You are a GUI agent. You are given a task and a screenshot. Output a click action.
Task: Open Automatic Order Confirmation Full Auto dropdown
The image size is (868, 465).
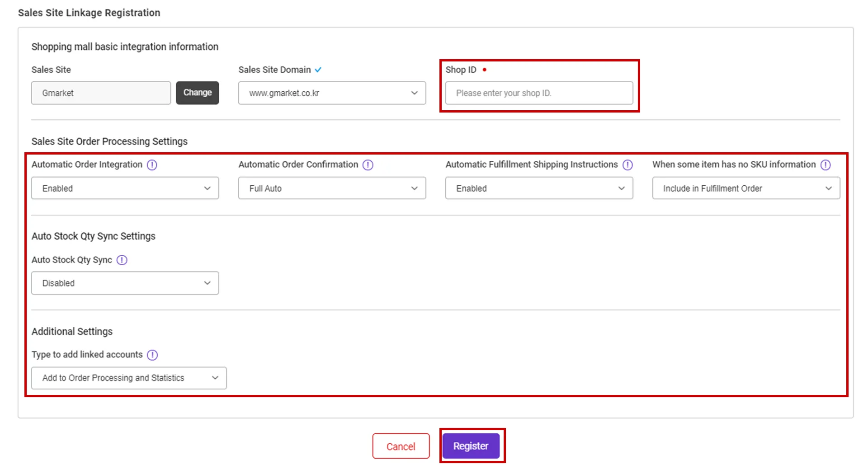pyautogui.click(x=332, y=188)
